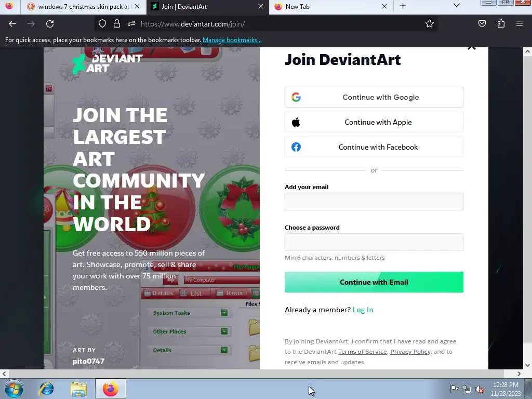
Task: Close the New Tab tab
Action: pos(384,6)
